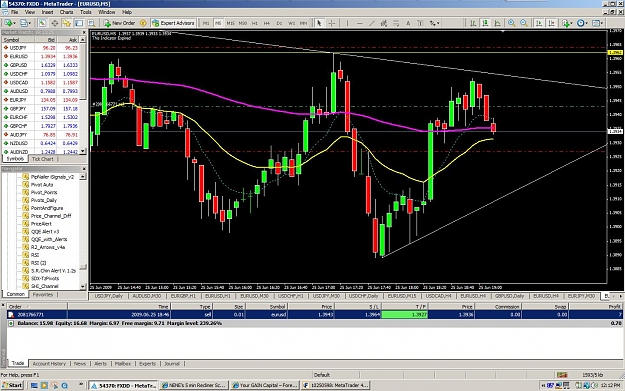
Task: Toggle the chart shift icon
Action: pos(551,23)
